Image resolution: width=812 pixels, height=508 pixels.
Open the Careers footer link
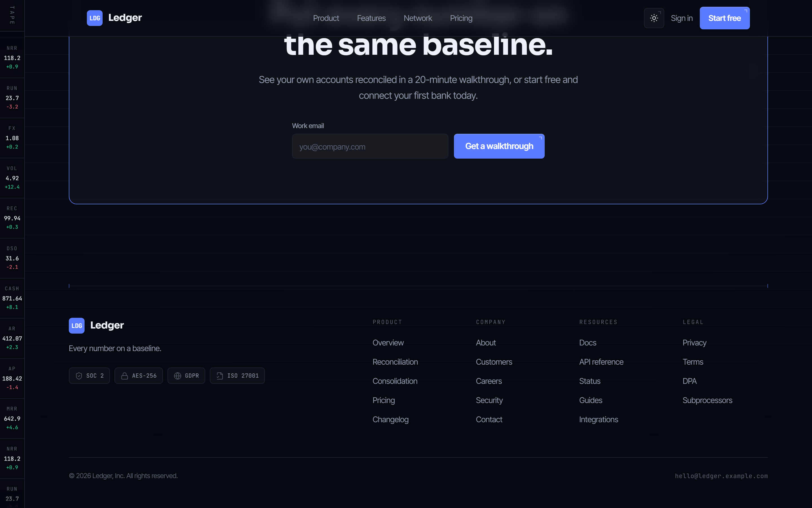489,381
